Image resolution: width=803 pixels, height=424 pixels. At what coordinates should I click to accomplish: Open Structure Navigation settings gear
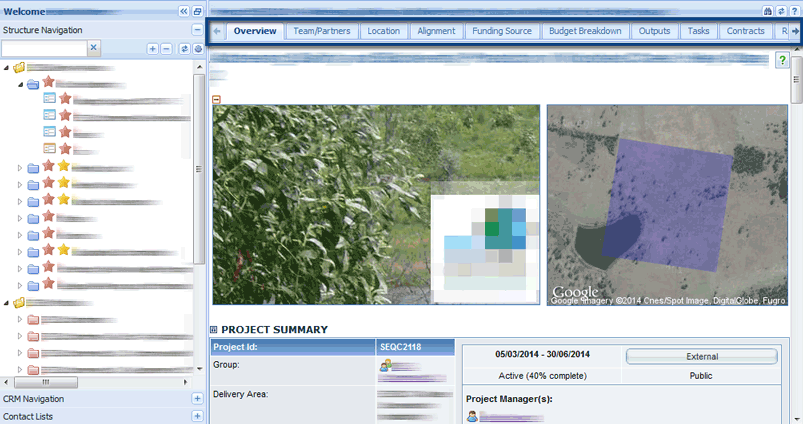[197, 48]
